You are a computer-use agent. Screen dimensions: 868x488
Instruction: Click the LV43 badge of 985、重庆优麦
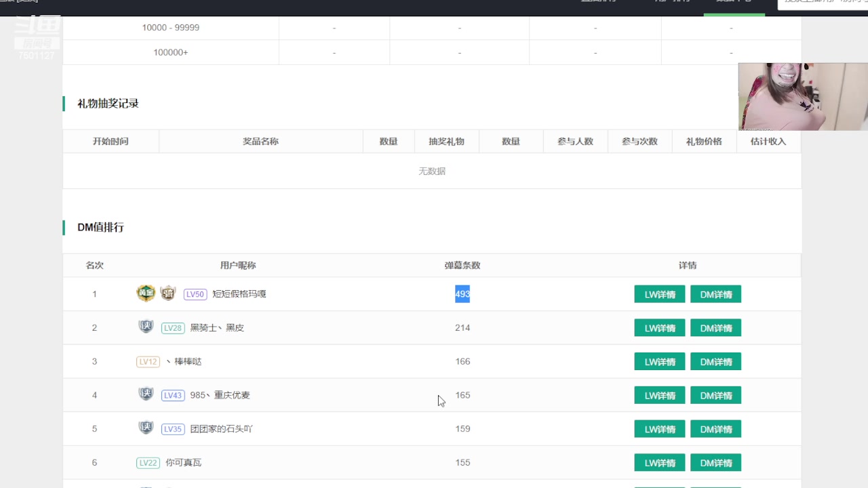(x=173, y=394)
